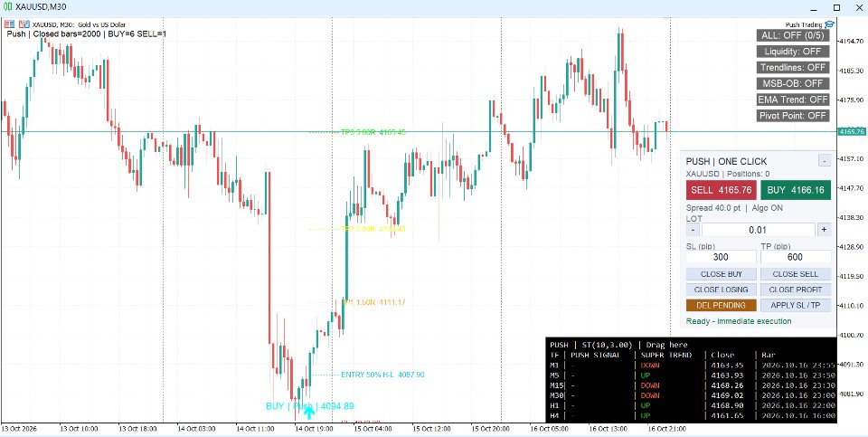Increase lot size with plus button
868x437 pixels.
824,230
